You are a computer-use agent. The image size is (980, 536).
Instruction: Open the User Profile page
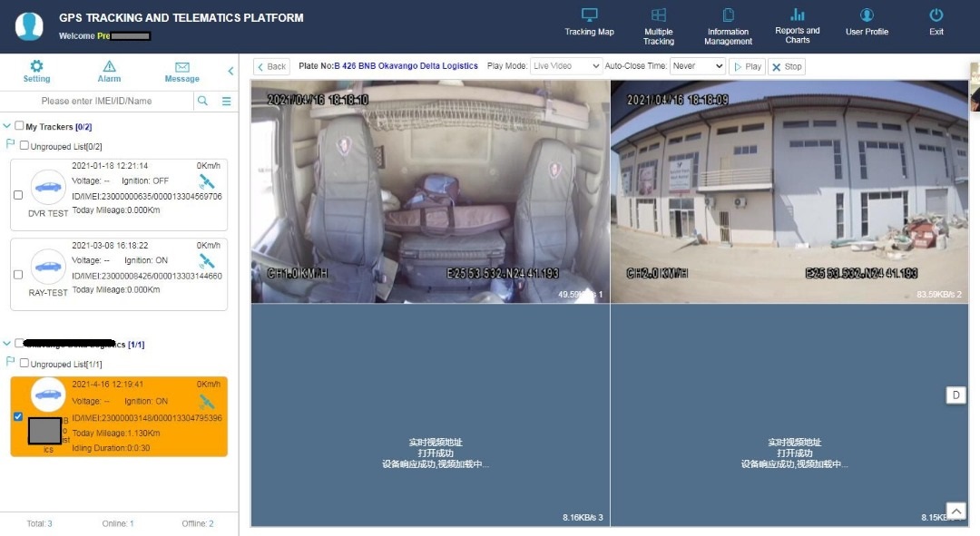coord(867,23)
